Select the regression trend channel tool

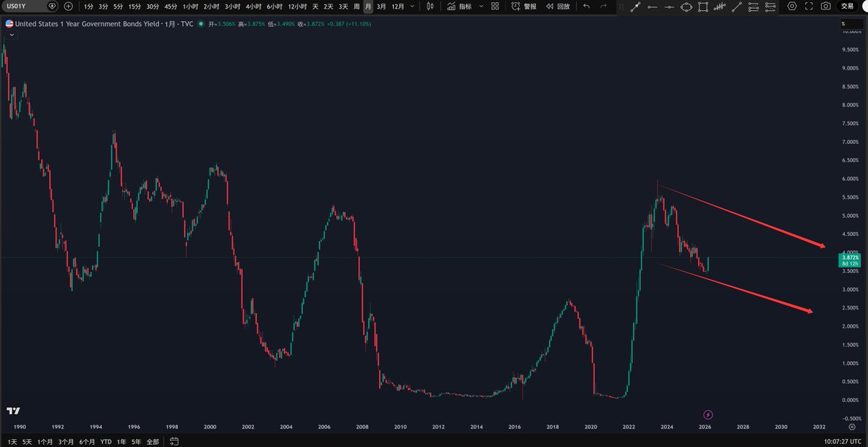(720, 6)
